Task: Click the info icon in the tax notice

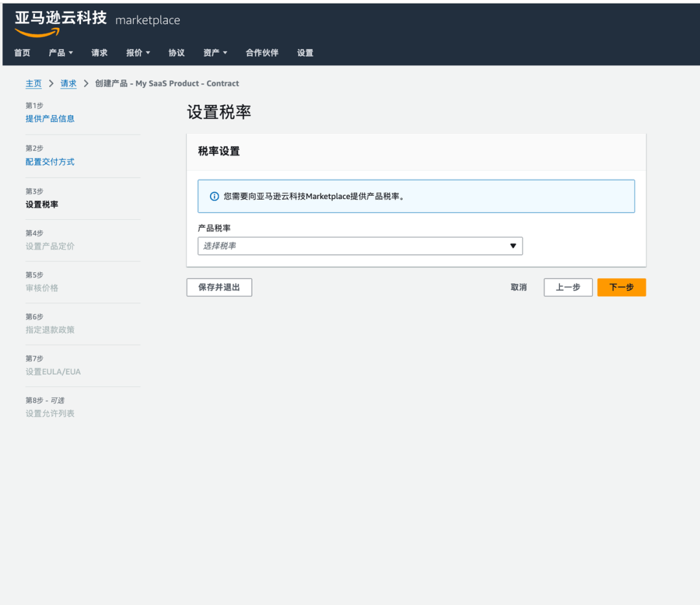Action: (x=215, y=196)
